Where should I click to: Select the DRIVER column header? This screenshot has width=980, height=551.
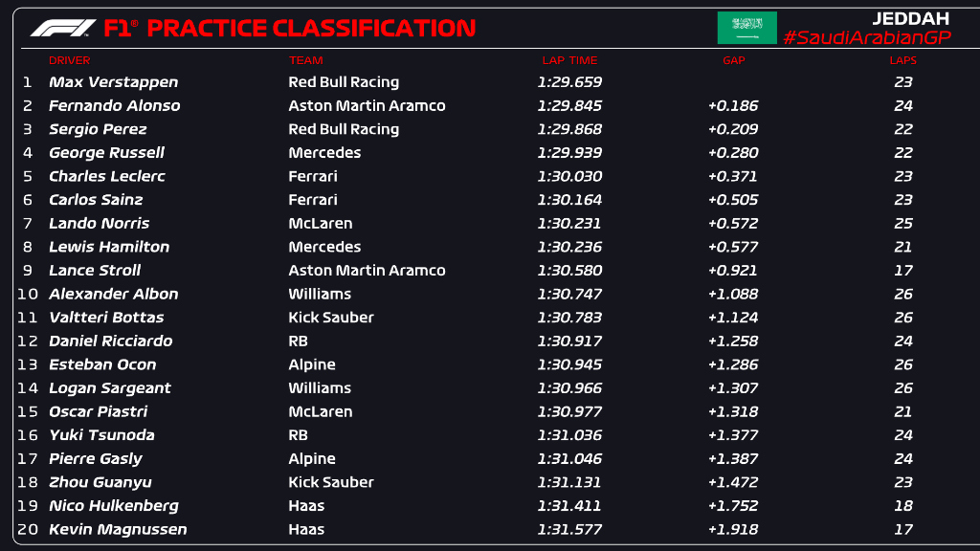click(70, 60)
